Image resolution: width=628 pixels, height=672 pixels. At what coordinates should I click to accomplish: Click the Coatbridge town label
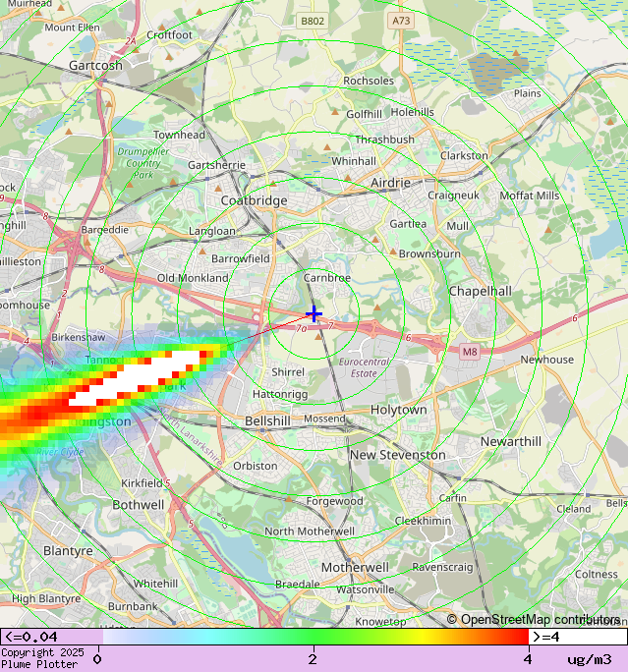tap(254, 200)
